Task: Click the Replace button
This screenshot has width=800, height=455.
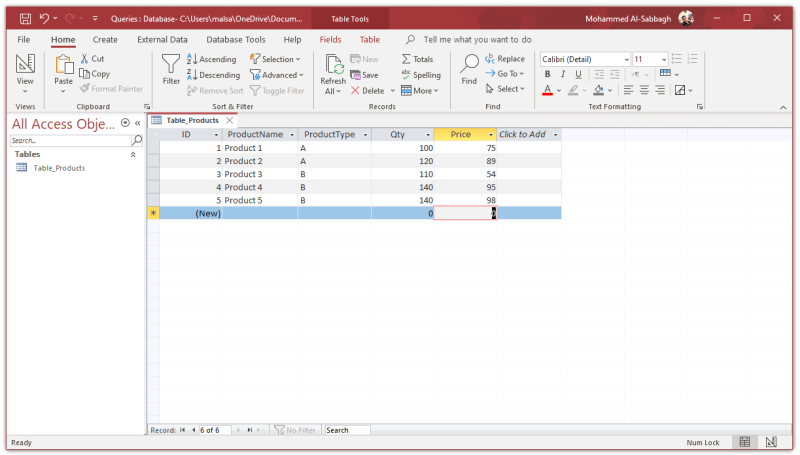Action: coord(505,59)
